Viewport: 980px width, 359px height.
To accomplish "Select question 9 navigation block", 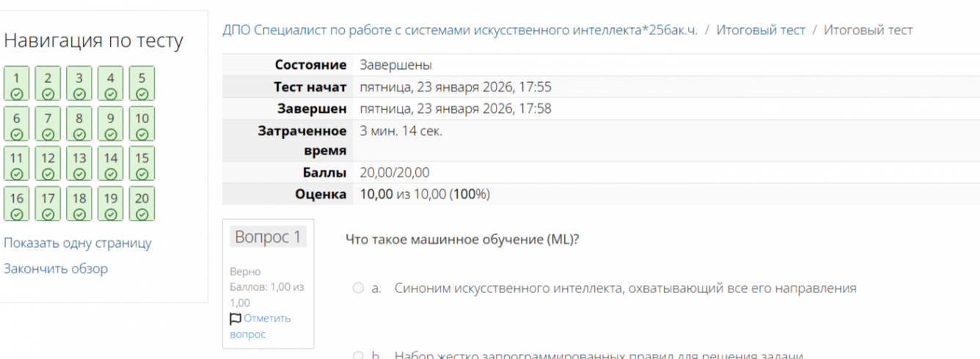I will click(x=110, y=124).
